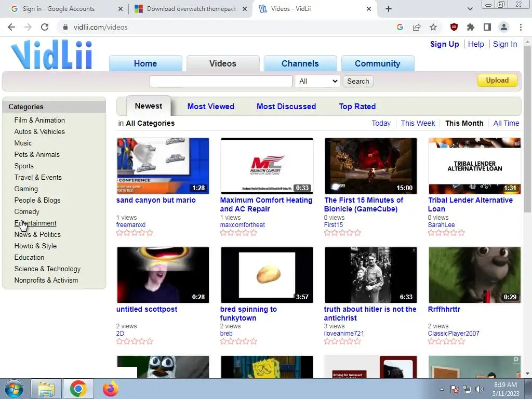Show hidden system tray icons arrow
This screenshot has width=532, height=399.
tap(442, 389)
